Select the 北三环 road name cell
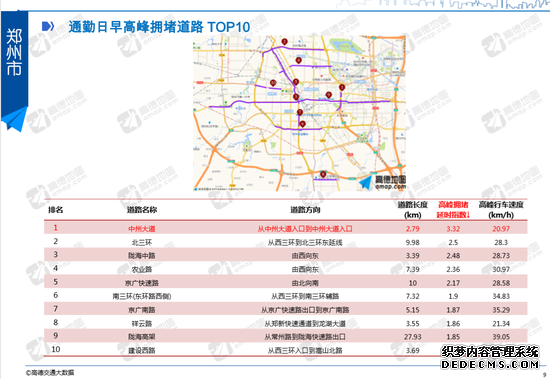 [x=142, y=242]
